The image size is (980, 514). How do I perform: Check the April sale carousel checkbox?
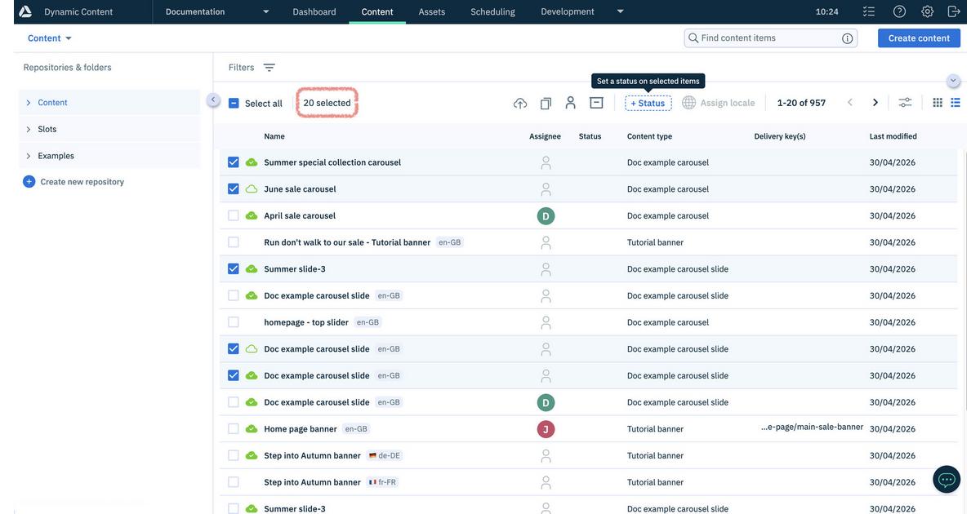click(x=234, y=216)
